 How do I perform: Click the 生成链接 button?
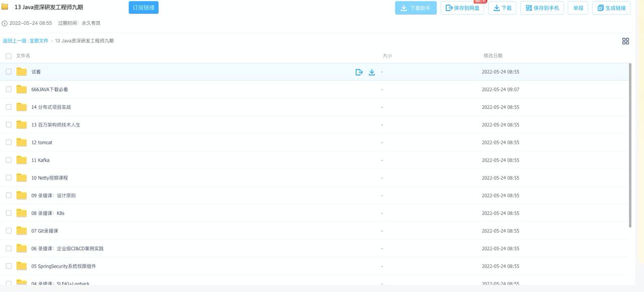tap(611, 8)
